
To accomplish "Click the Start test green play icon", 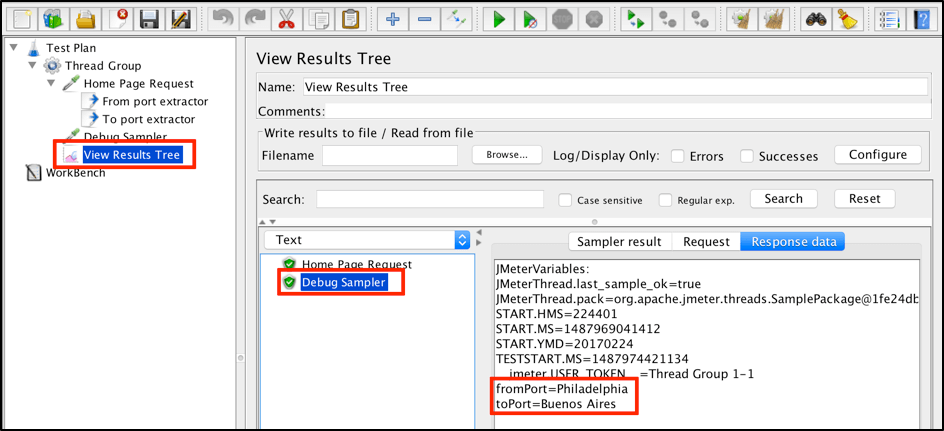I will pos(497,19).
